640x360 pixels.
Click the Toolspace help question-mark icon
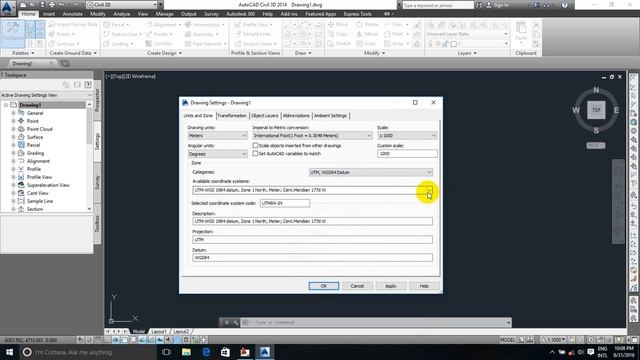(x=88, y=84)
